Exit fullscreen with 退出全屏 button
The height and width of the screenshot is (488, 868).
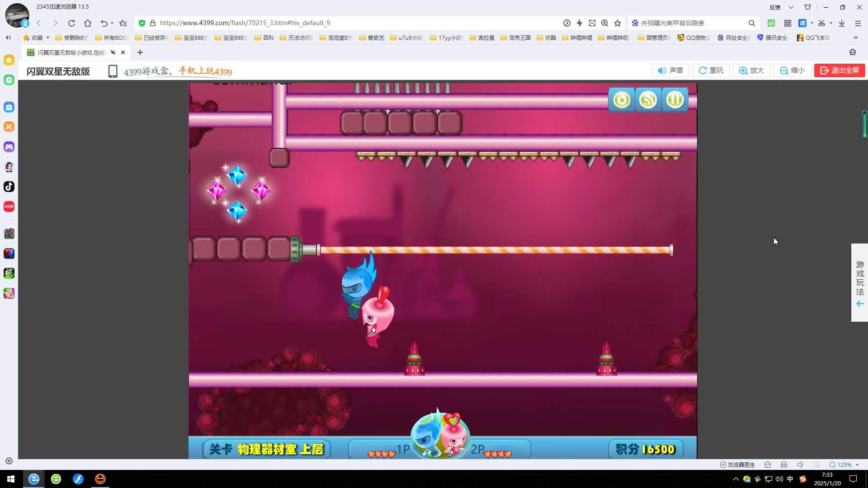tap(840, 70)
